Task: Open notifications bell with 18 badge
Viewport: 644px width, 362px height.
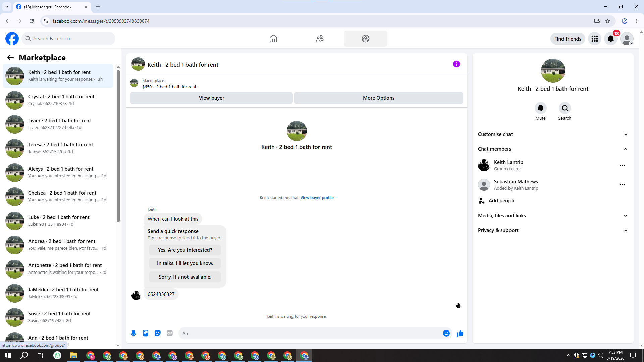Action: pos(611,39)
